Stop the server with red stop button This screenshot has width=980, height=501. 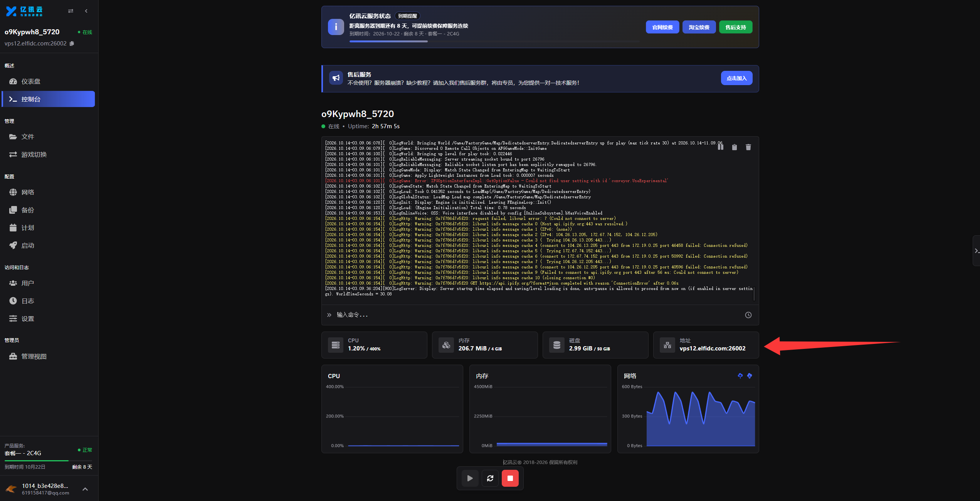[510, 478]
